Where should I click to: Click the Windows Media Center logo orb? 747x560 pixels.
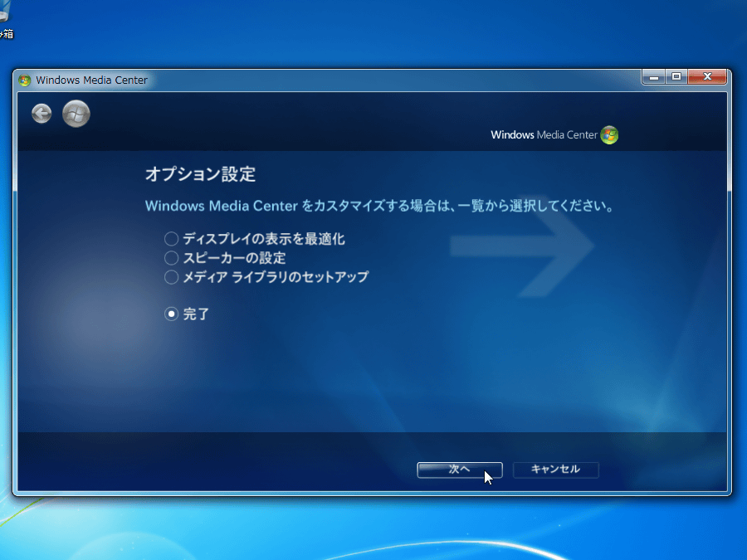coord(609,134)
